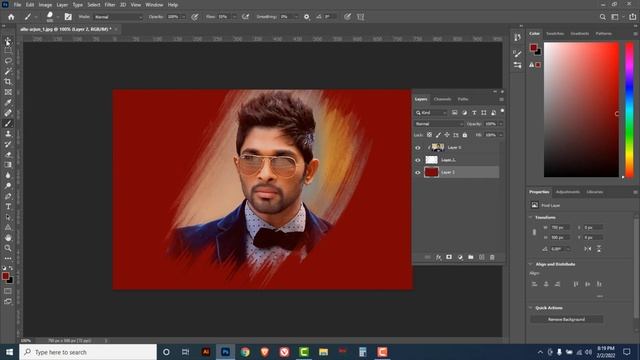This screenshot has width=640, height=360.
Task: Toggle lock position
Action: pos(447,135)
